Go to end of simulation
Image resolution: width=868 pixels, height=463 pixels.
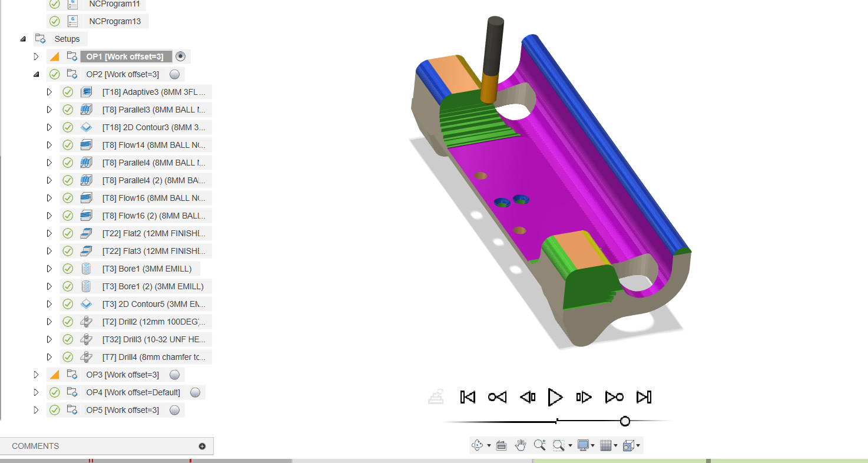click(x=644, y=397)
